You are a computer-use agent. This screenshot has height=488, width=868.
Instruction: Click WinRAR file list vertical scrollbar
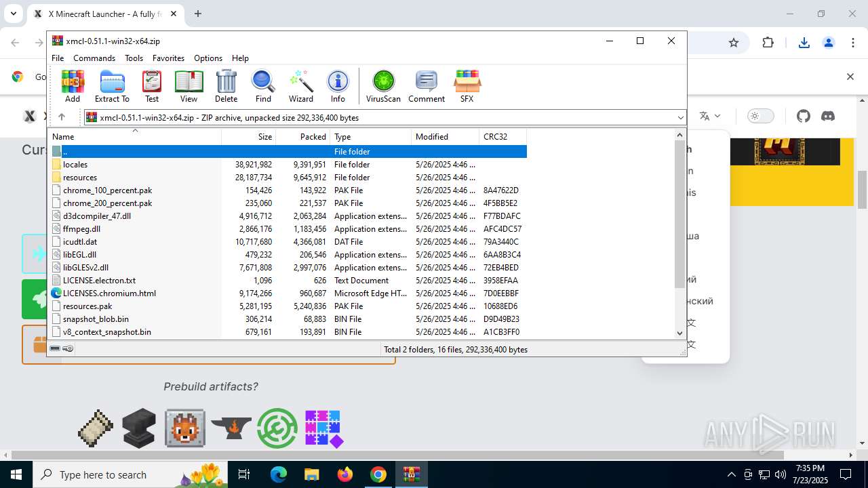point(680,214)
